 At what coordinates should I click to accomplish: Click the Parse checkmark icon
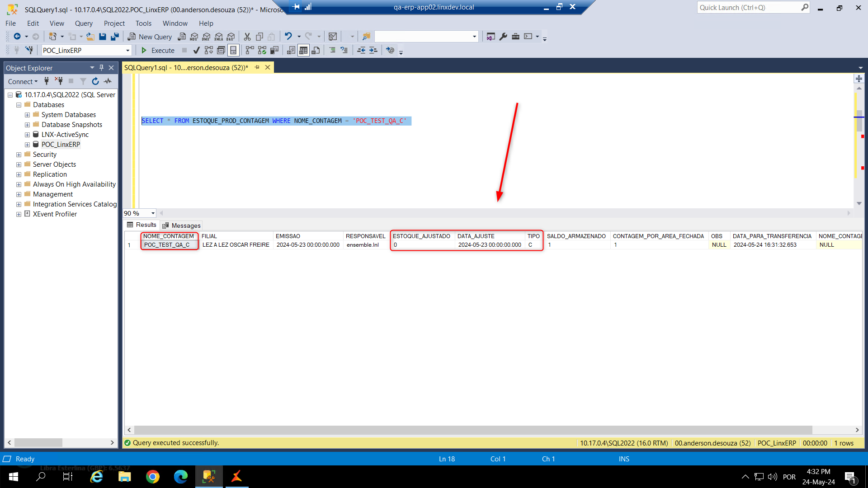pyautogui.click(x=196, y=50)
